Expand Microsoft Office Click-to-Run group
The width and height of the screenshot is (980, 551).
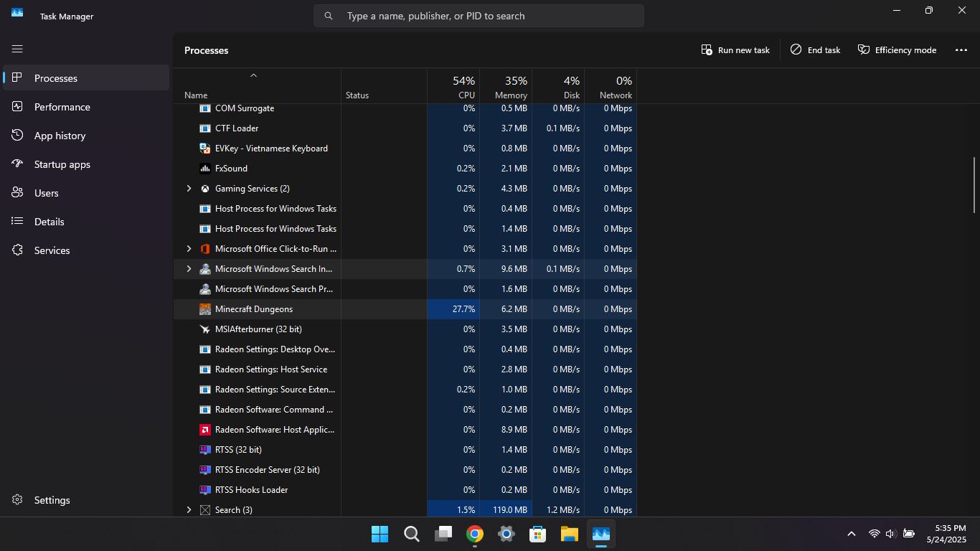(x=189, y=249)
